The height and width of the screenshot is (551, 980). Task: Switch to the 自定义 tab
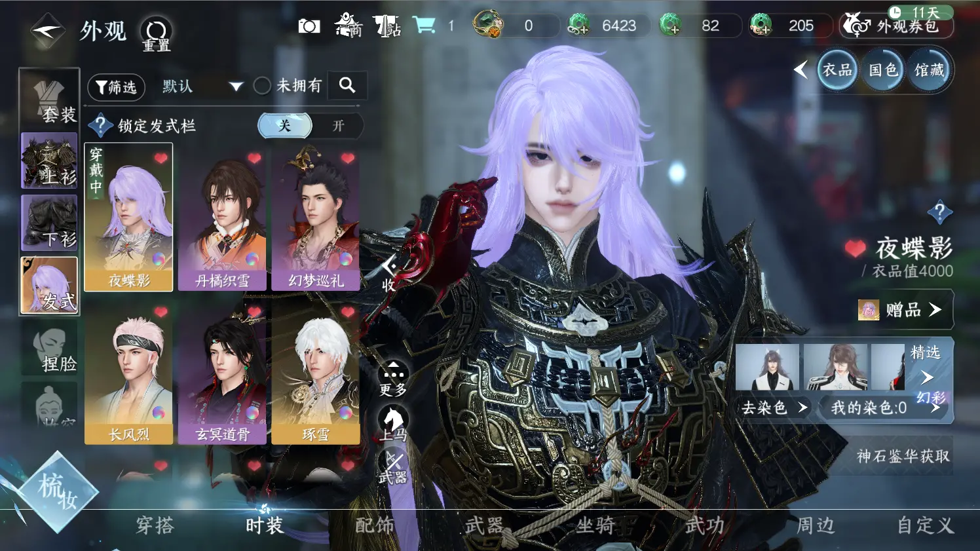point(926,525)
